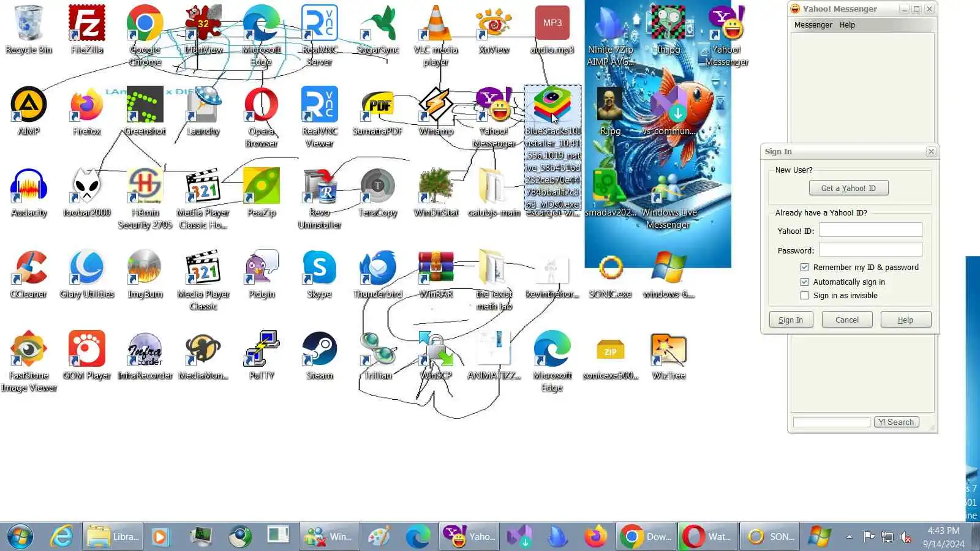Open the WinDirStat desktop shortcut
This screenshot has width=980, height=551.
coord(435,192)
